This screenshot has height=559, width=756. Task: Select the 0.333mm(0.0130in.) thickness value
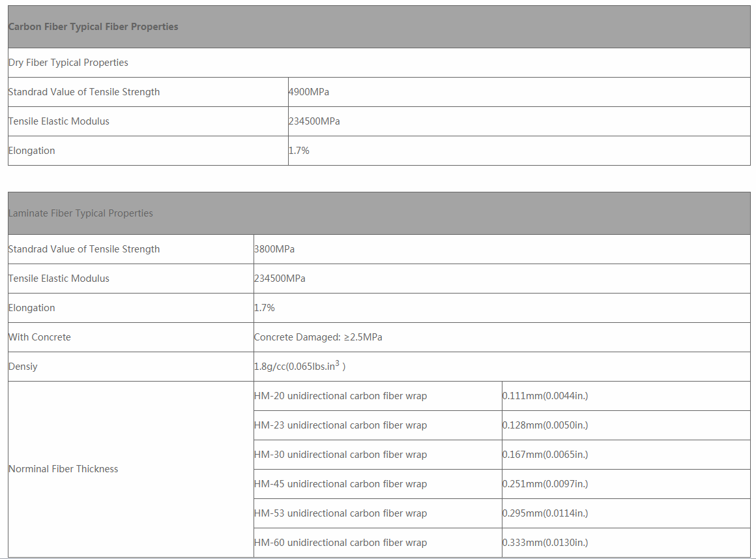coord(545,543)
